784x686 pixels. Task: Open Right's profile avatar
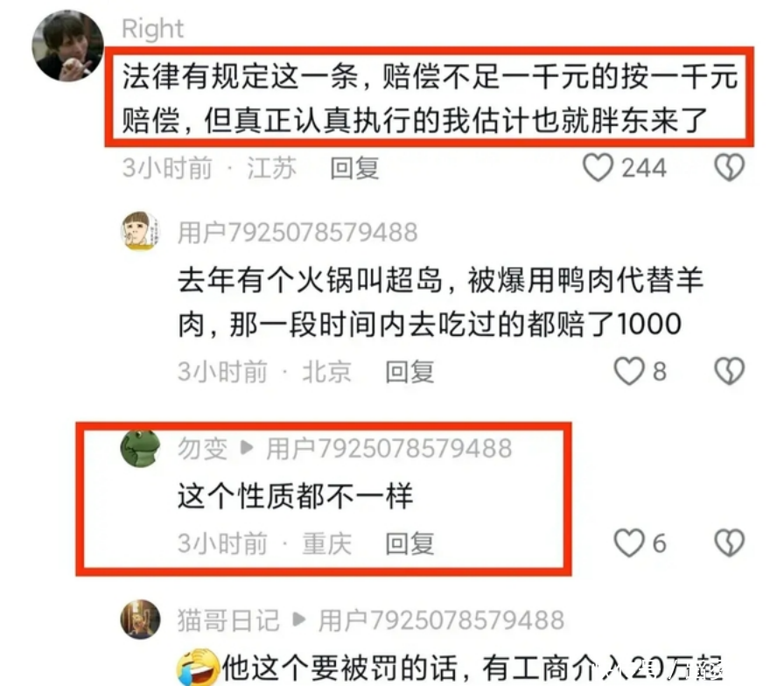[x=68, y=46]
